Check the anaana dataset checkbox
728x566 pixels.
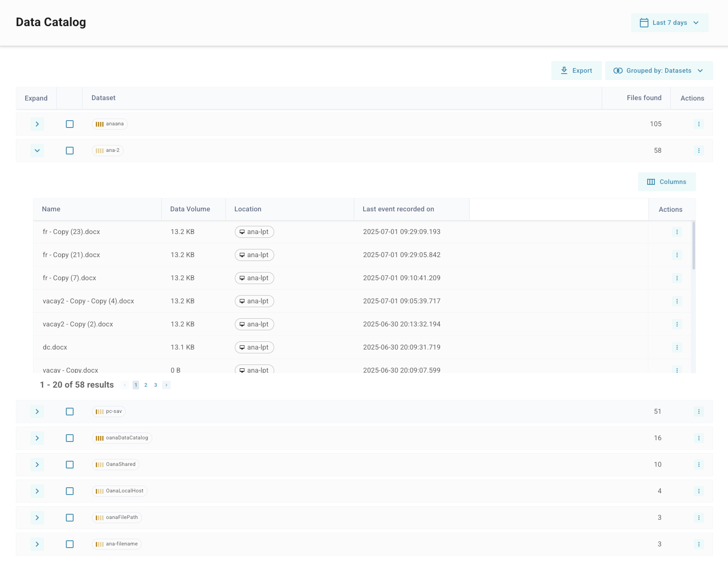[x=70, y=124]
